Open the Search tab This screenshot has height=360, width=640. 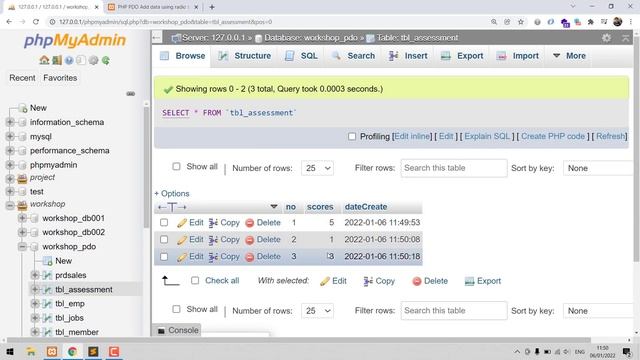pos(353,56)
